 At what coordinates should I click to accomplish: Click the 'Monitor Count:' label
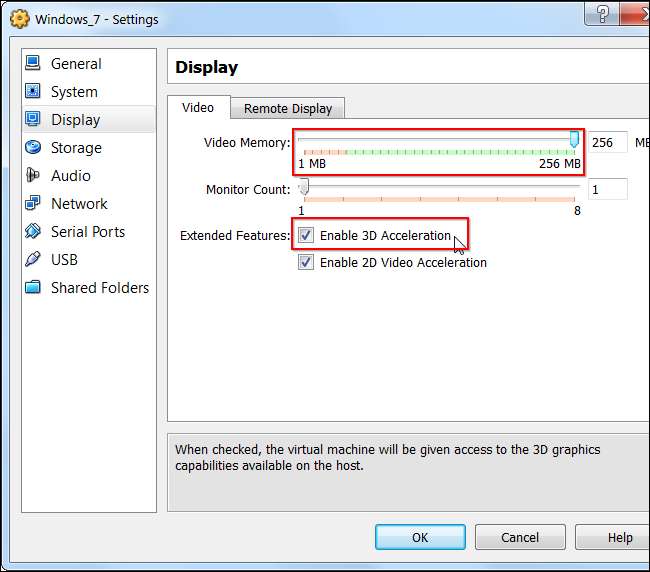pyautogui.click(x=248, y=189)
